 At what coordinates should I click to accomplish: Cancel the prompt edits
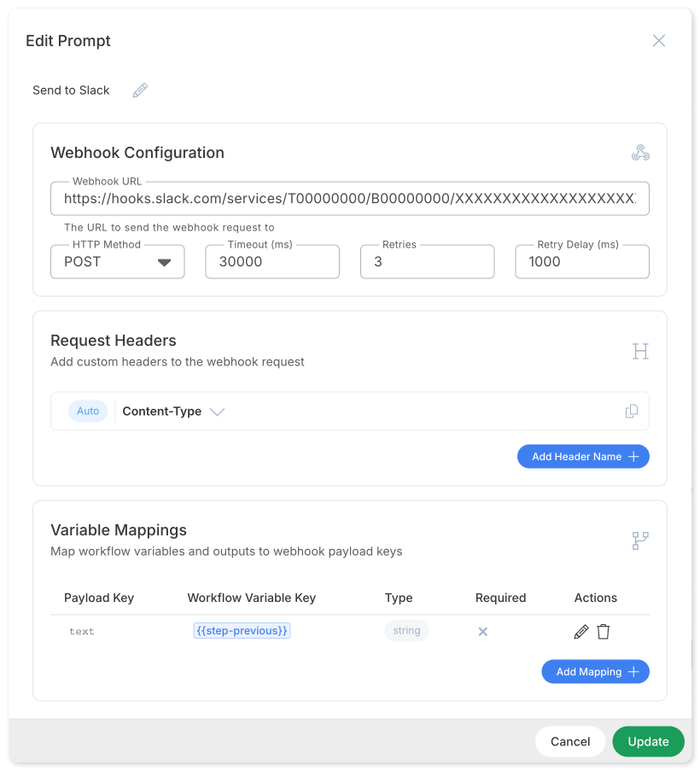(569, 741)
